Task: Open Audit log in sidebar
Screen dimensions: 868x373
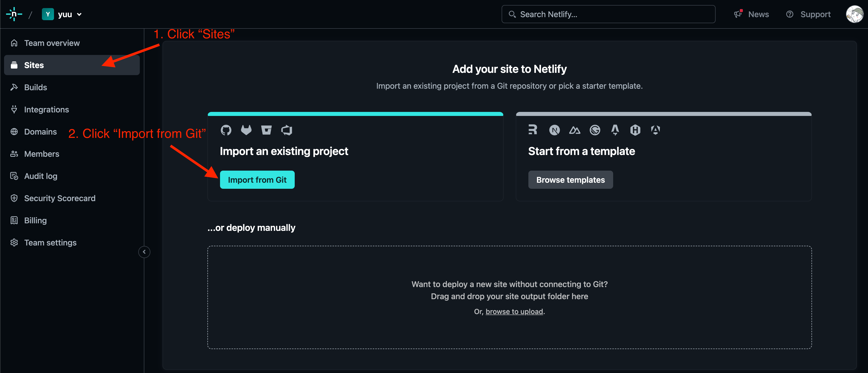Action: click(x=72, y=176)
